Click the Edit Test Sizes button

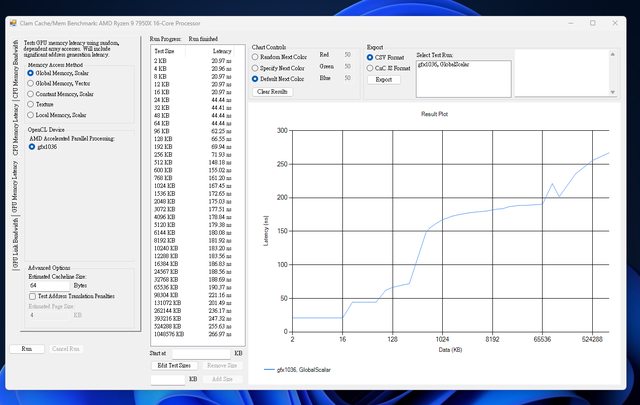174,366
